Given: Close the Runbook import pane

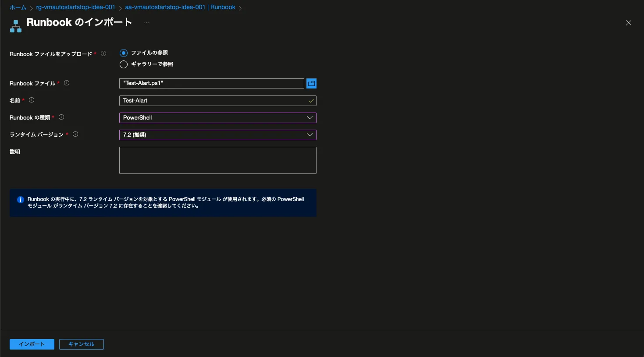Looking at the screenshot, I should click(629, 23).
